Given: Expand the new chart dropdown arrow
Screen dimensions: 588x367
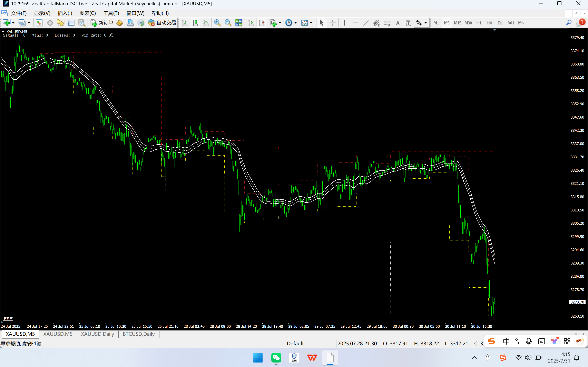Looking at the screenshot, I should (13, 23).
